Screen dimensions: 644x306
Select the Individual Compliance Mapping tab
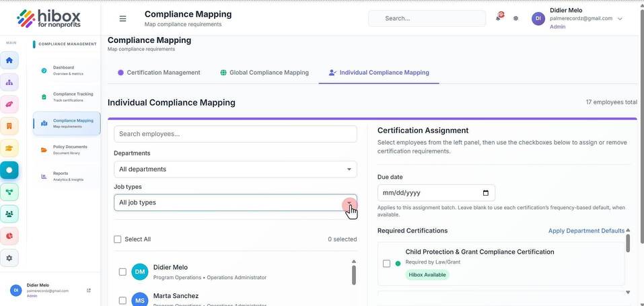pyautogui.click(x=379, y=73)
